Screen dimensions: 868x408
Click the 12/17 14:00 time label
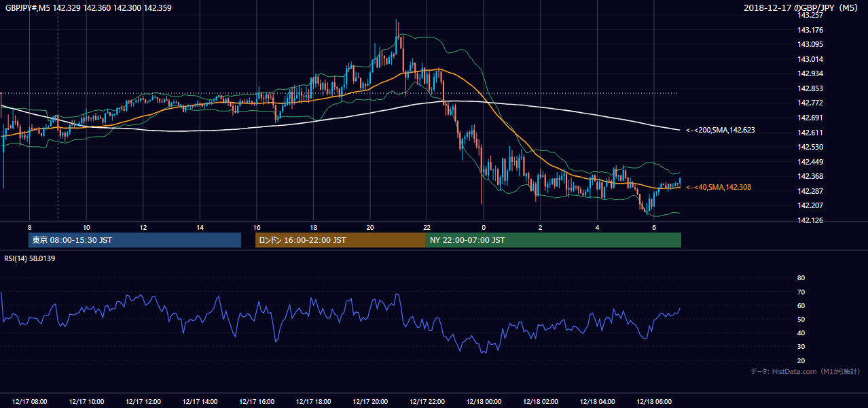pos(200,402)
